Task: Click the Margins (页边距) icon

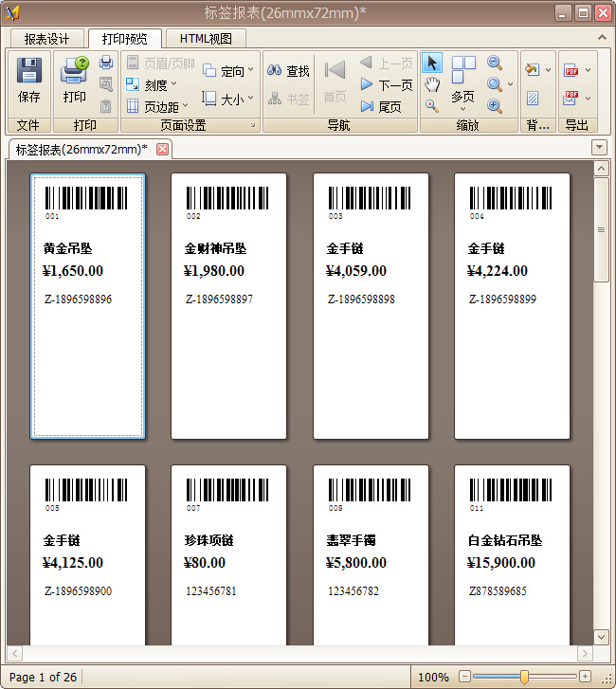Action: point(133,105)
